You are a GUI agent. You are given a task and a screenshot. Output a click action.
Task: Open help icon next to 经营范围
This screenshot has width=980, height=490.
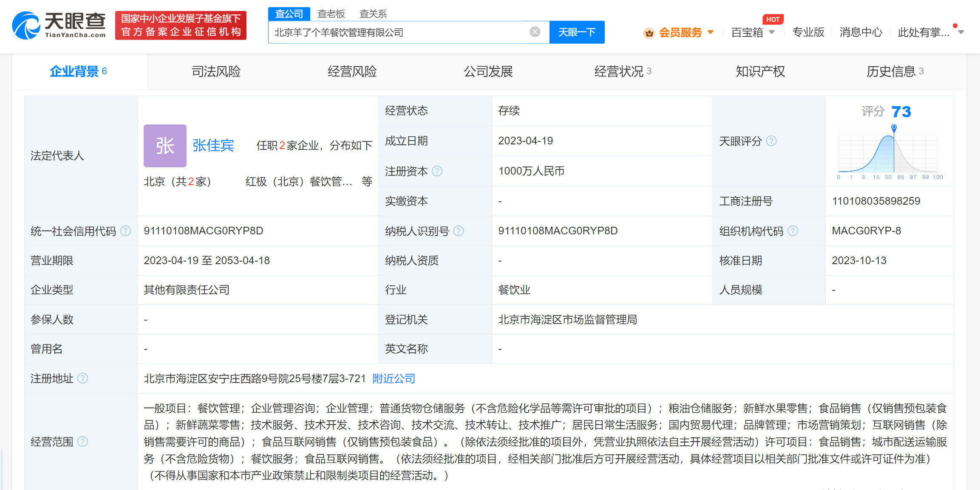point(83,442)
